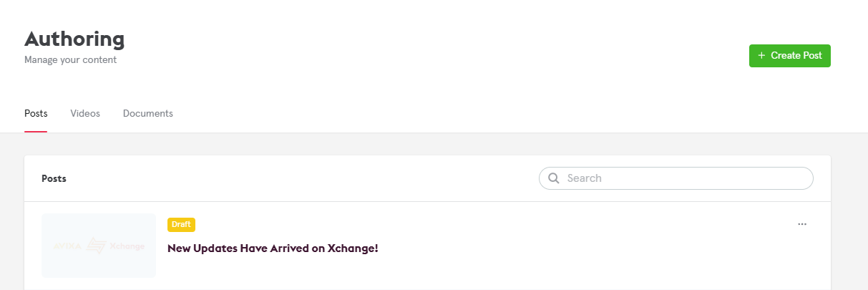The image size is (868, 290).
Task: Click the Posts list section heading
Action: click(x=54, y=178)
